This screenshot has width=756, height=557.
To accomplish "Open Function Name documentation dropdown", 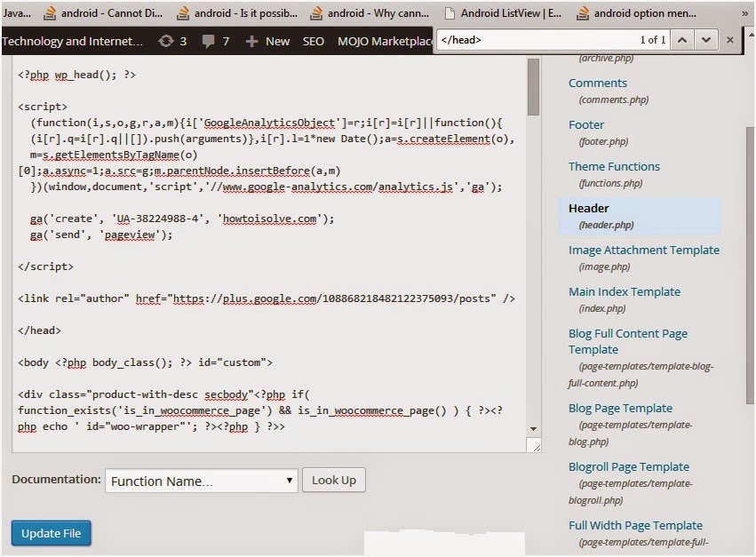I will pyautogui.click(x=202, y=481).
